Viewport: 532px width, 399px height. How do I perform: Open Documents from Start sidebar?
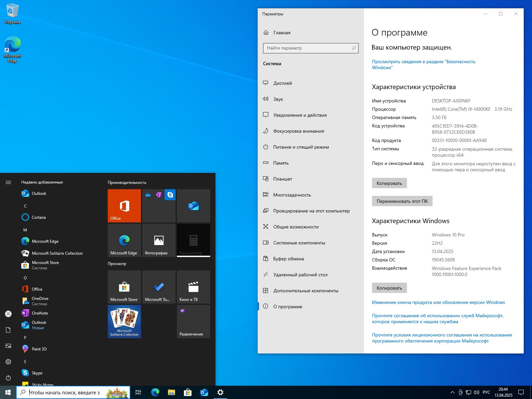tap(8, 330)
